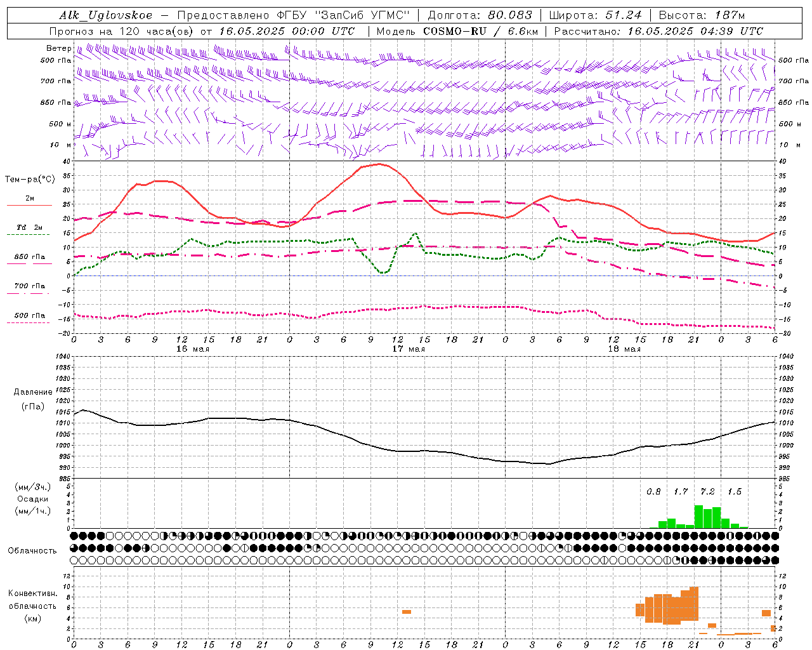Image resolution: width=812 pixels, height=650 pixels.
Task: Click the isolated orange convective bar on 17 мая
Action: pos(407,612)
